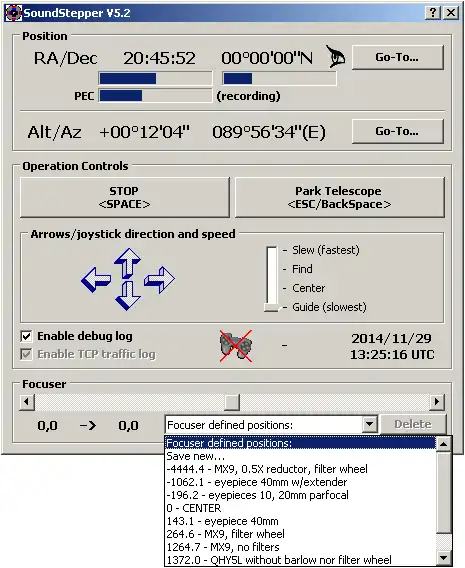Select 1264.7 MX9, no filters position
Image resolution: width=465 pixels, height=568 pixels.
click(301, 547)
